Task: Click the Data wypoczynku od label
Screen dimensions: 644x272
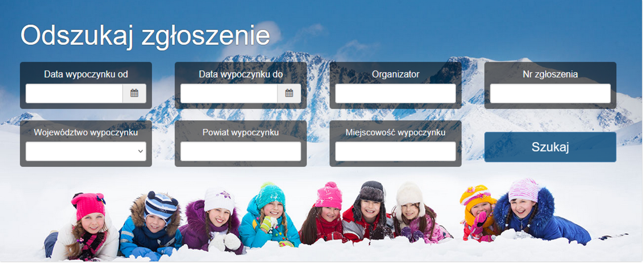Action: [x=86, y=74]
